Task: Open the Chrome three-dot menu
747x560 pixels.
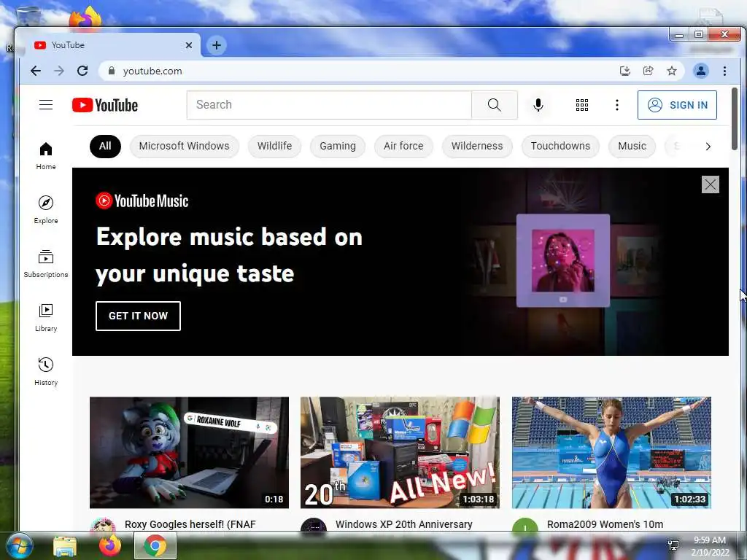Action: point(724,71)
